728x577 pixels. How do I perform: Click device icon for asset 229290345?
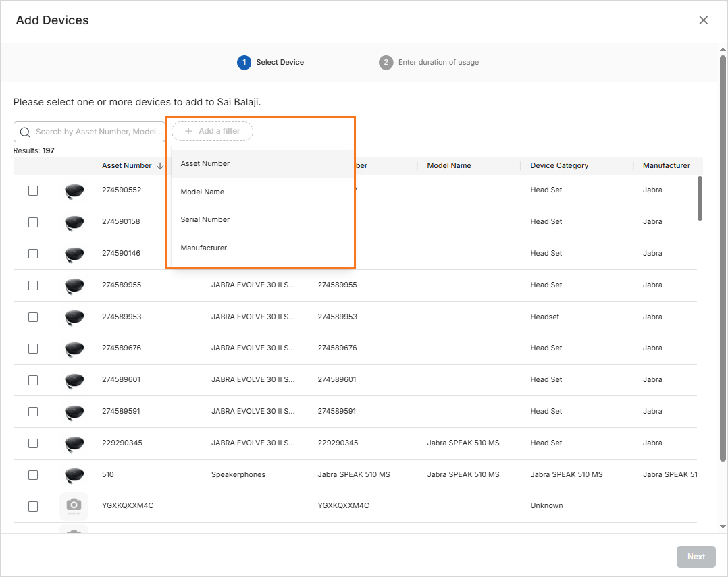pos(74,443)
